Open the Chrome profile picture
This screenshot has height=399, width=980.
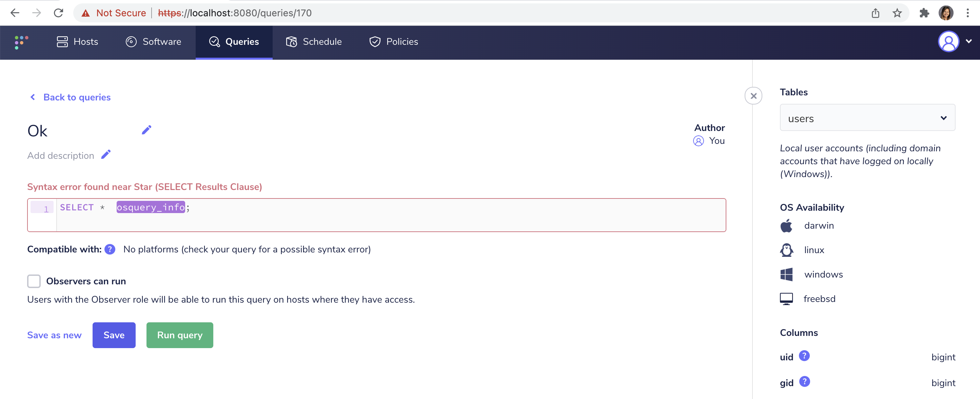[x=946, y=13]
